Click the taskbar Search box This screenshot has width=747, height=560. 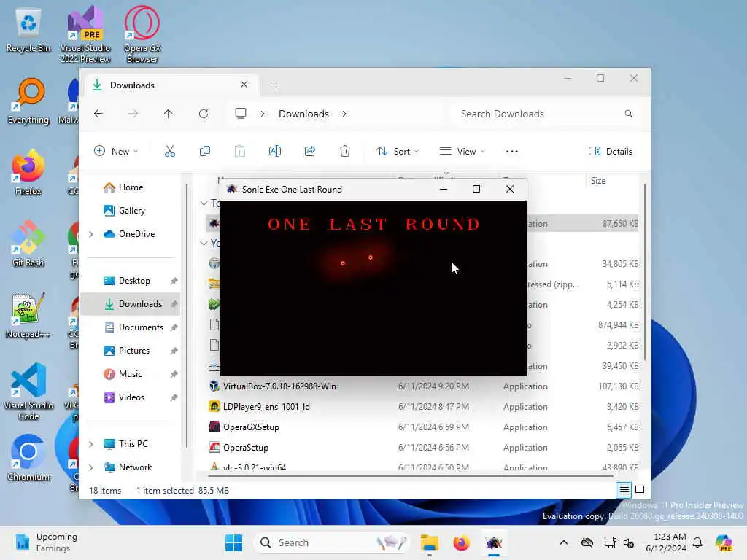coord(333,542)
